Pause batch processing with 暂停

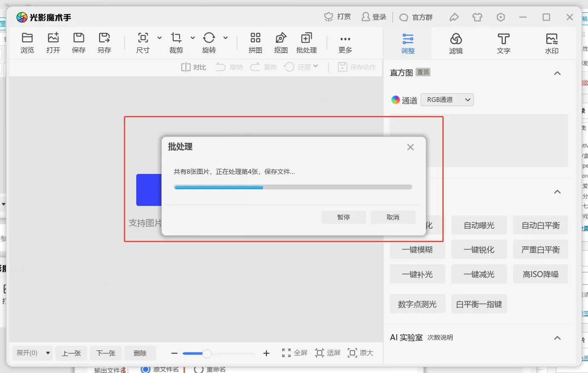(344, 217)
